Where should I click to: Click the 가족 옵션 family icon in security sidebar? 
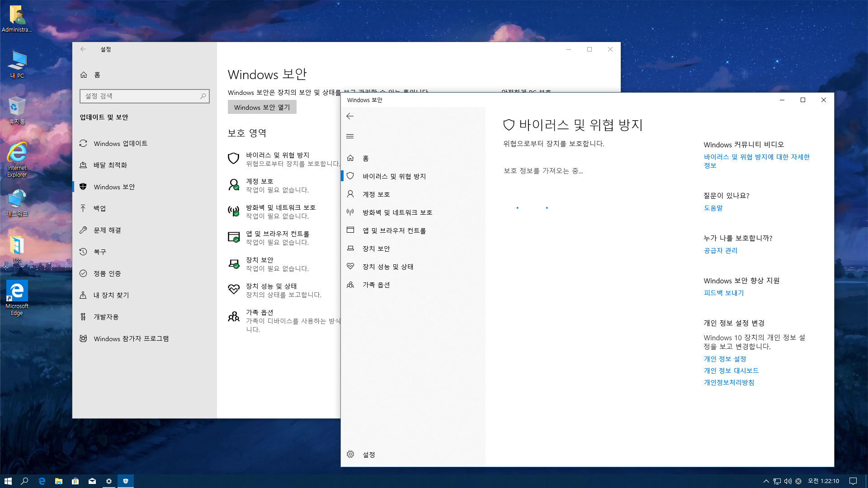[350, 285]
